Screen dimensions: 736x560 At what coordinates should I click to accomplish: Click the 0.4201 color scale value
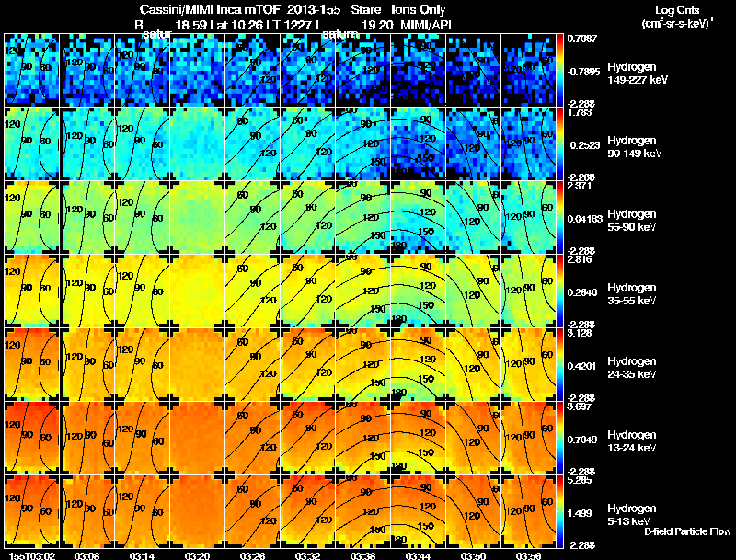pyautogui.click(x=582, y=366)
